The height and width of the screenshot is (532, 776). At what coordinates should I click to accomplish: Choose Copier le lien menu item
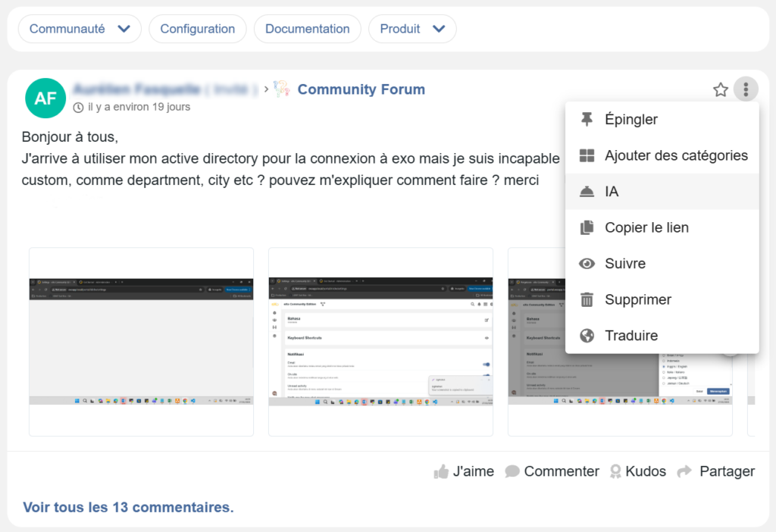tap(646, 227)
